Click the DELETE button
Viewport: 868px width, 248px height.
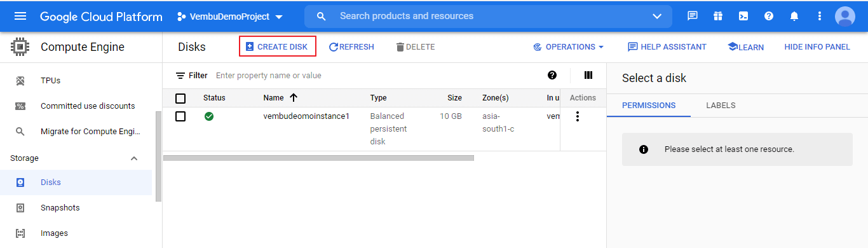click(x=415, y=47)
